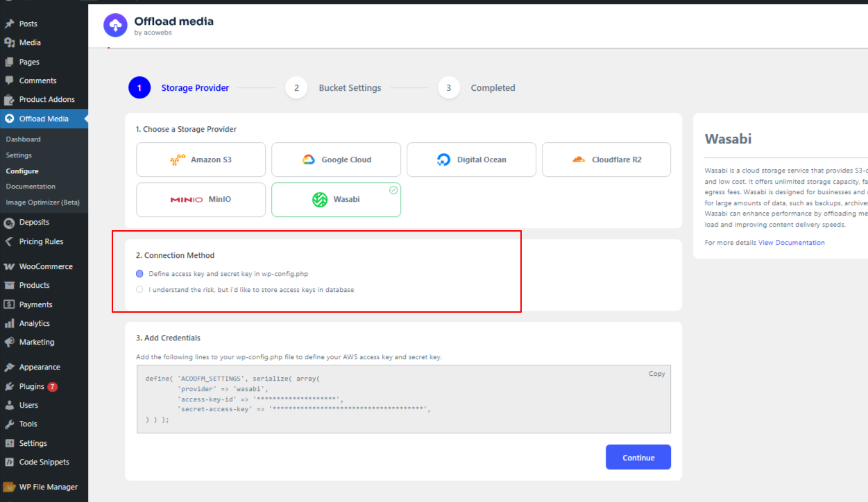Select define keys in wp-config.php radio

[x=140, y=274]
